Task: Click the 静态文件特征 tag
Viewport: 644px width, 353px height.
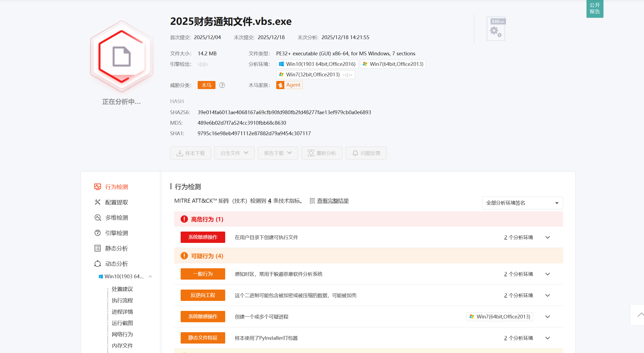Action: [203, 338]
